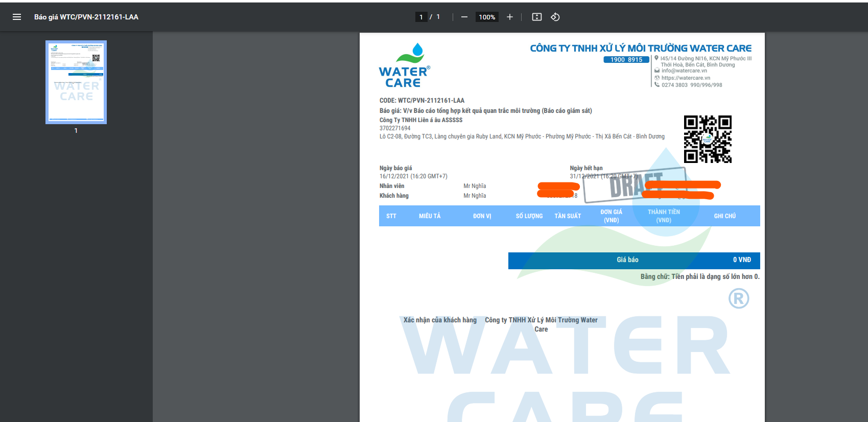
Task: Click the phone number 0274 3803 990/996/998
Action: [x=692, y=85]
